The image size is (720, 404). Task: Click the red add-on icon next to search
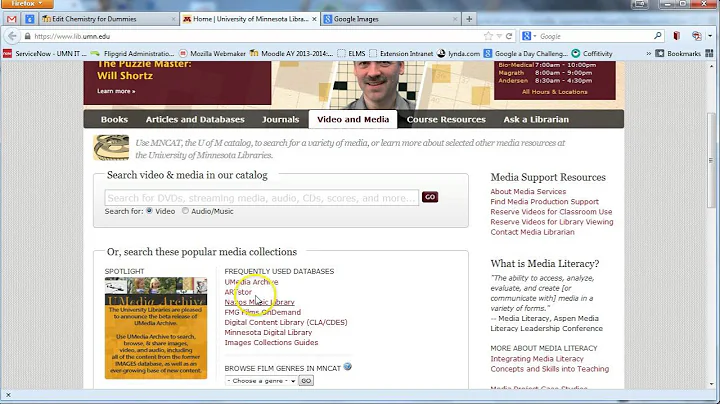[x=676, y=36]
